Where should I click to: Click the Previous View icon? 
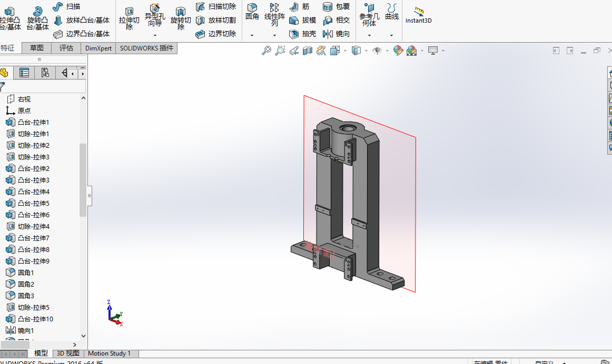[x=294, y=50]
